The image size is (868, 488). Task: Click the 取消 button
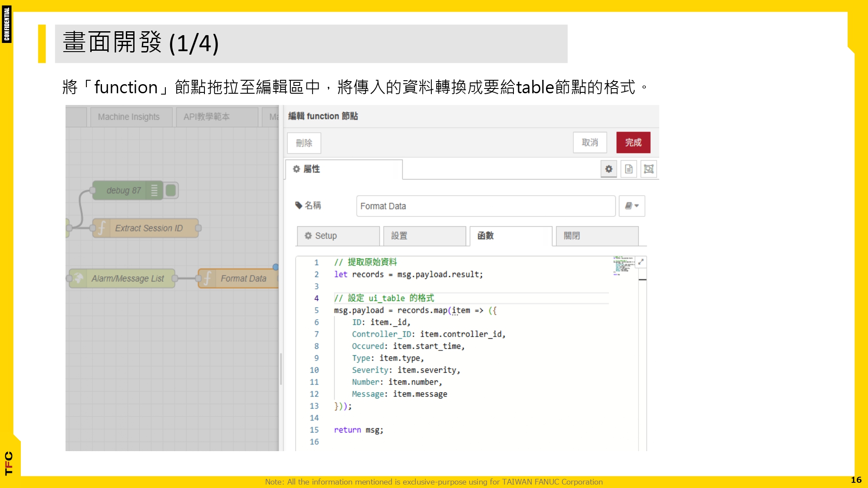point(589,143)
